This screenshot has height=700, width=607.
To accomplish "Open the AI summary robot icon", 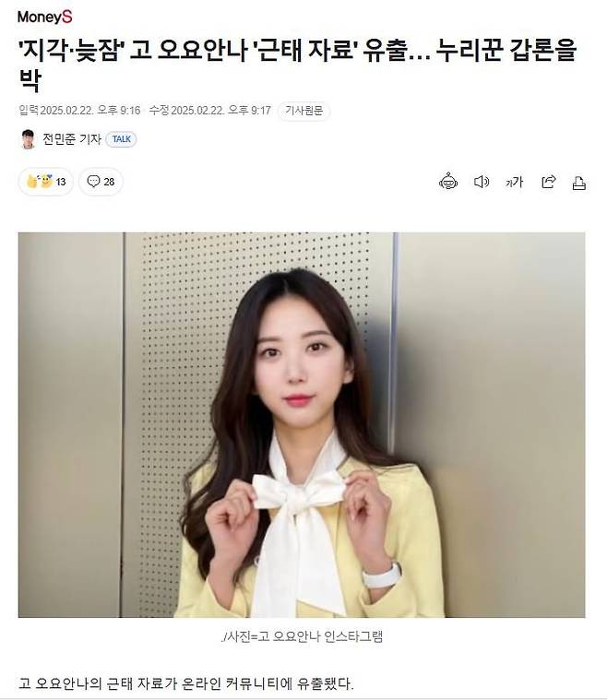I will [x=448, y=182].
